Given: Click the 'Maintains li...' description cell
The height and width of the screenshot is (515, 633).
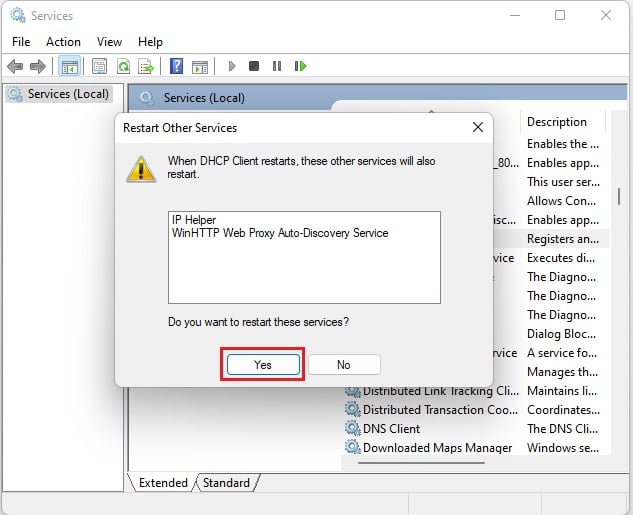Looking at the screenshot, I should point(562,390).
